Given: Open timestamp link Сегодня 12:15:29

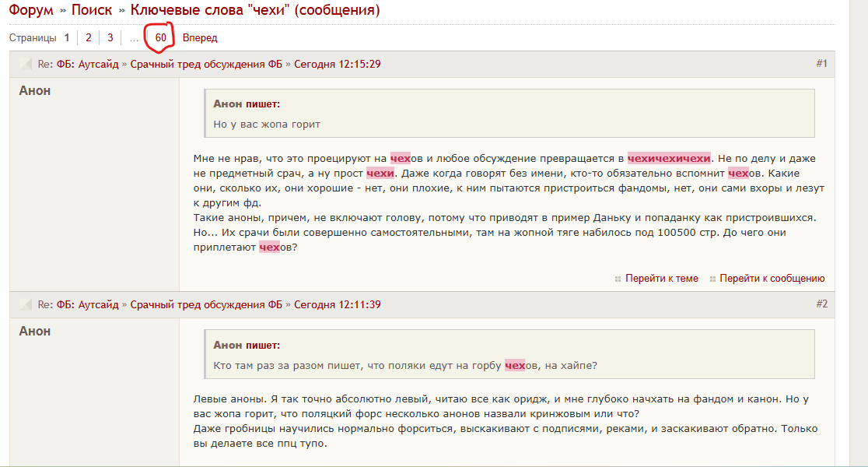Looking at the screenshot, I should (x=337, y=65).
